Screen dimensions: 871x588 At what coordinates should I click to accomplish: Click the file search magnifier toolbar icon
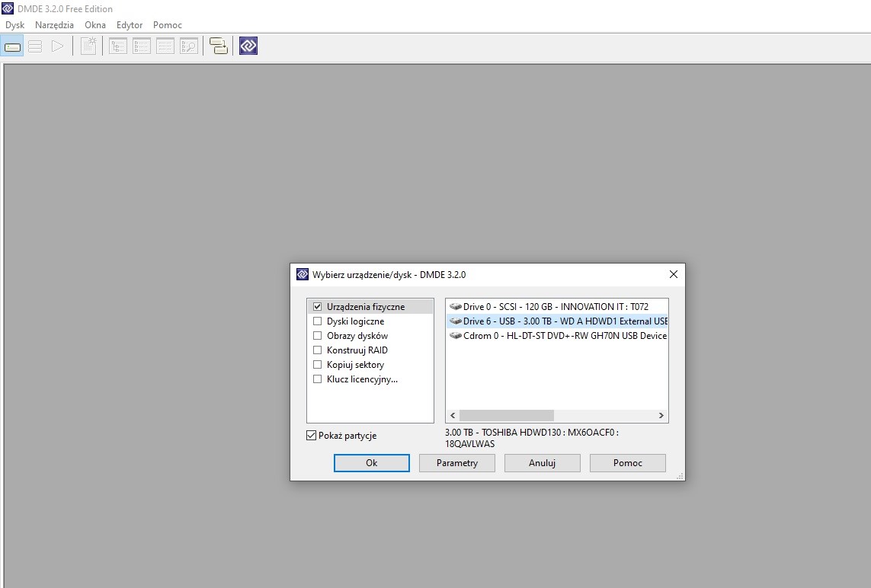coord(189,46)
